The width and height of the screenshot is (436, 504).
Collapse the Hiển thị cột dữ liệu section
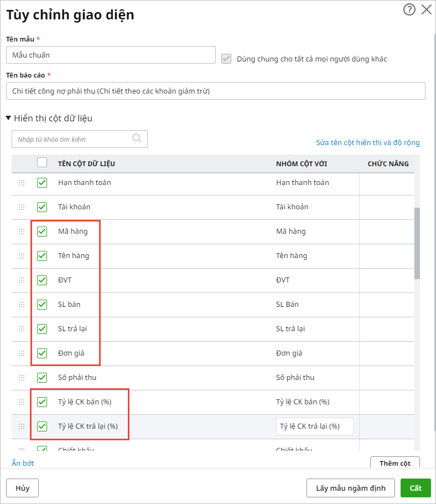click(x=9, y=118)
